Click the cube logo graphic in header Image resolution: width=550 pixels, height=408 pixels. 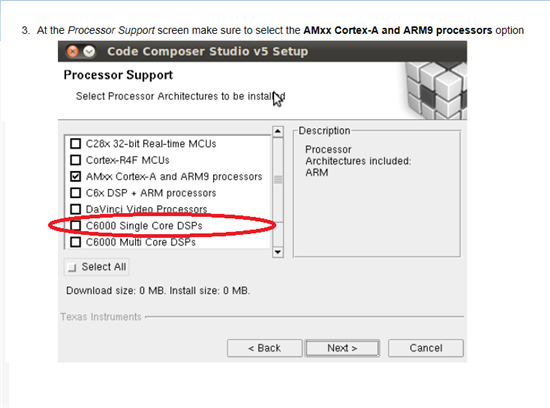click(436, 91)
